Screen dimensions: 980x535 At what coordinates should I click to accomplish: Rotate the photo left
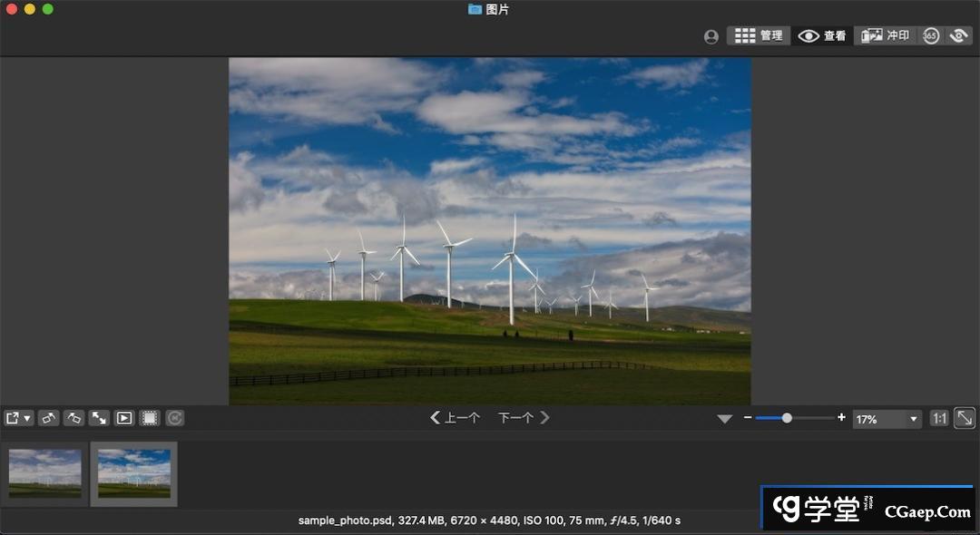(x=49, y=418)
